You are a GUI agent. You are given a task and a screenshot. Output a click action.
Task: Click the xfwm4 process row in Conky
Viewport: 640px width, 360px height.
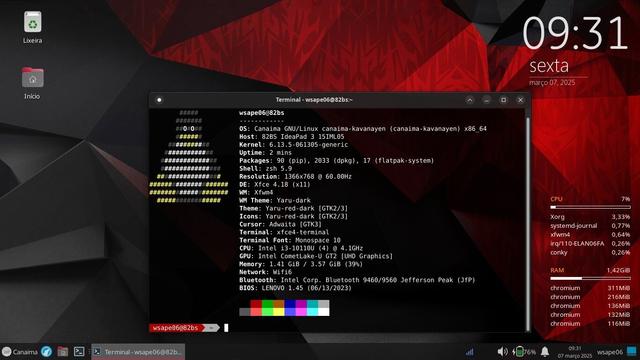(x=590, y=235)
